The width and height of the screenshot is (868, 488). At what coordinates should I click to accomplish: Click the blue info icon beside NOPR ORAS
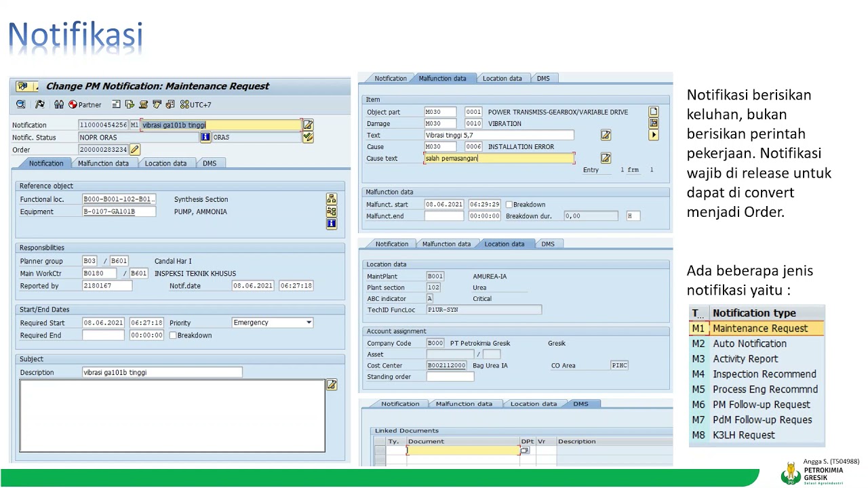click(205, 137)
